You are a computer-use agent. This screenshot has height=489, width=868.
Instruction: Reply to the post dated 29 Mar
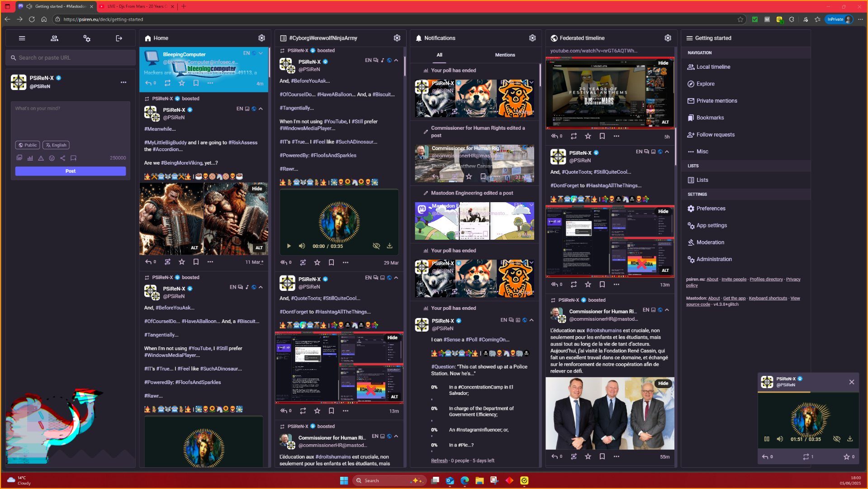pyautogui.click(x=284, y=262)
